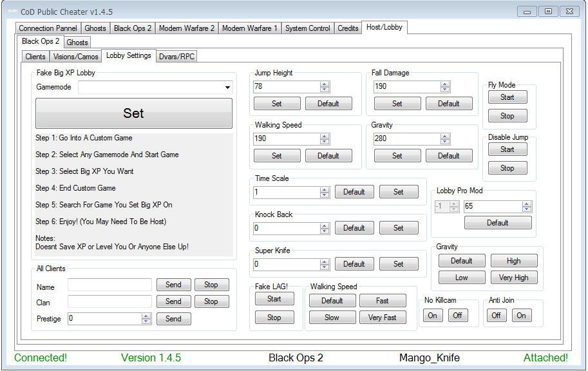Stop Fly Mode
Image resolution: width=588 pixels, height=371 pixels.
tap(507, 116)
